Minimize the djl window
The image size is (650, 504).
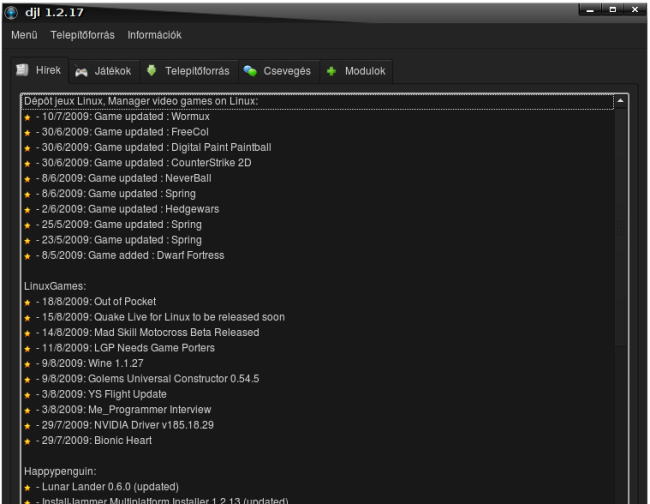(590, 10)
